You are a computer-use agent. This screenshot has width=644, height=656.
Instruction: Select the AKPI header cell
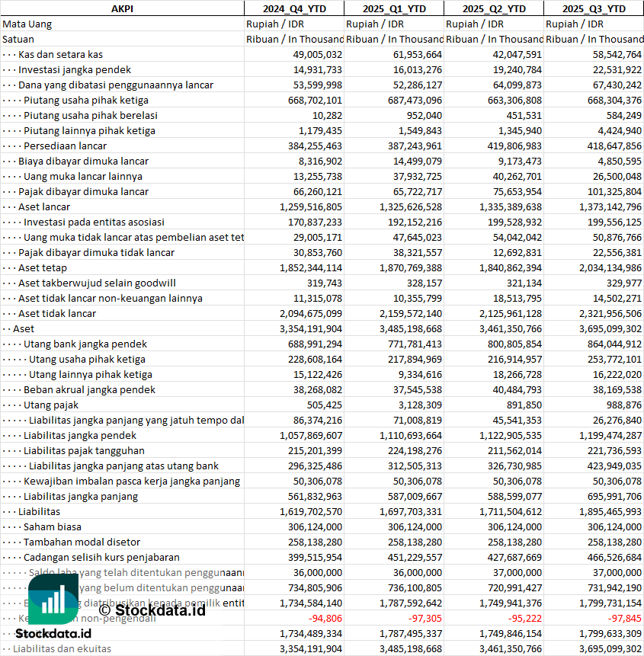click(x=122, y=8)
